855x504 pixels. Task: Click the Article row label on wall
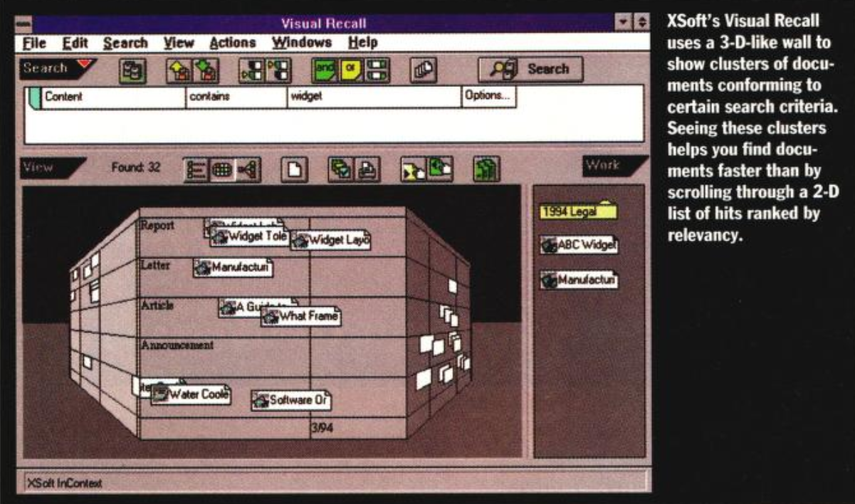[157, 305]
